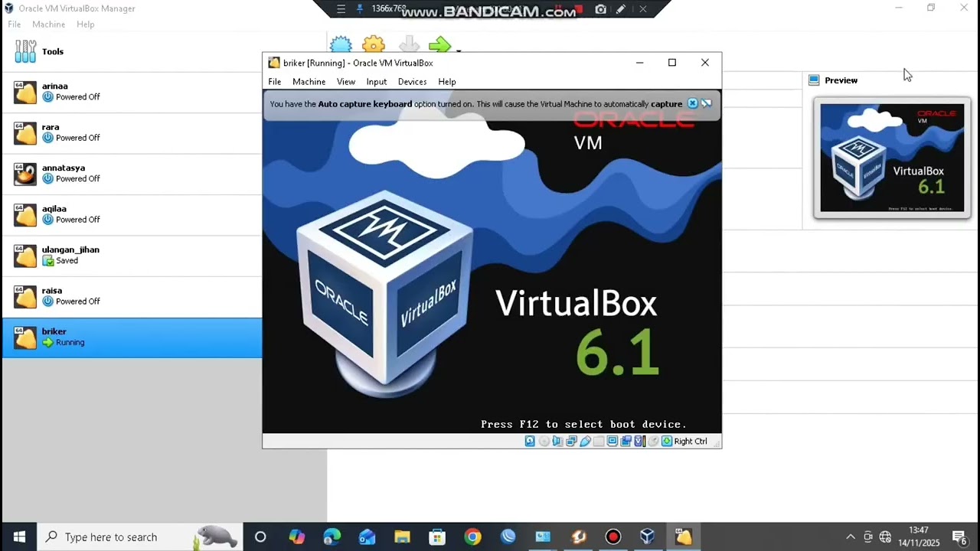
Task: Open the audio indicator in VM status bar
Action: [x=557, y=441]
